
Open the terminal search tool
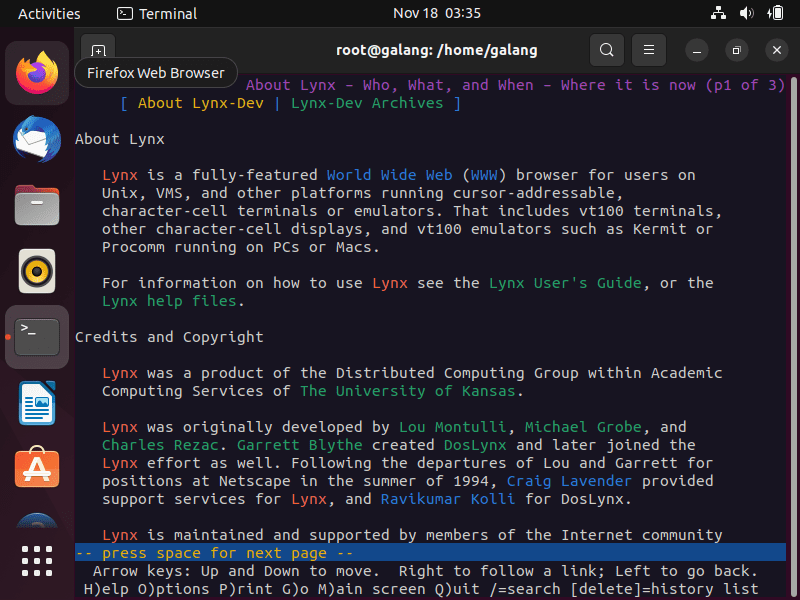(x=607, y=50)
